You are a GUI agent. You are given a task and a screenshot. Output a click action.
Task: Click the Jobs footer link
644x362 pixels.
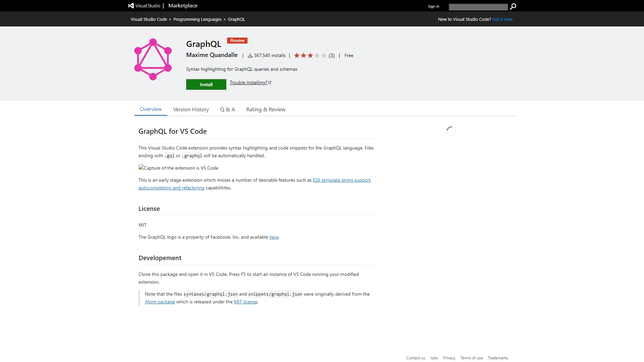tap(434, 358)
